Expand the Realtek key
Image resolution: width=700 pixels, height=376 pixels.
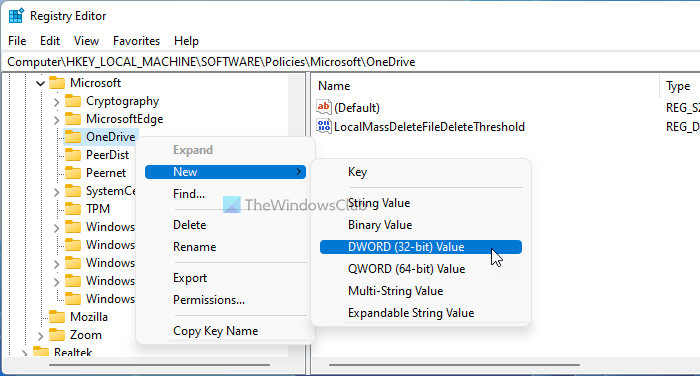(x=24, y=353)
